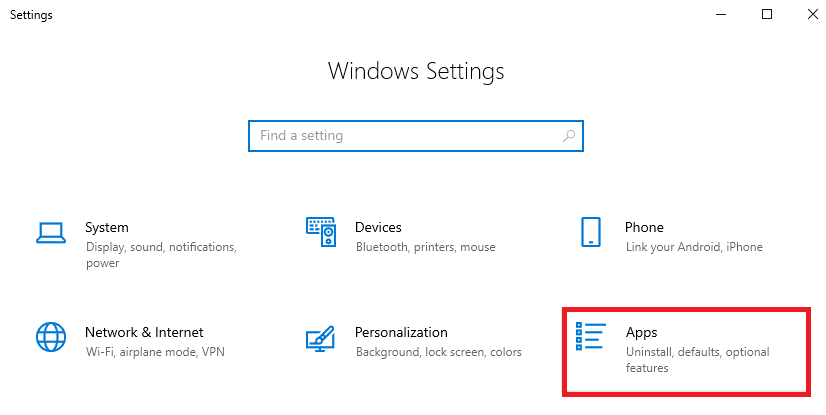826x415 pixels.
Task: Open the Phone settings label
Action: 644,227
